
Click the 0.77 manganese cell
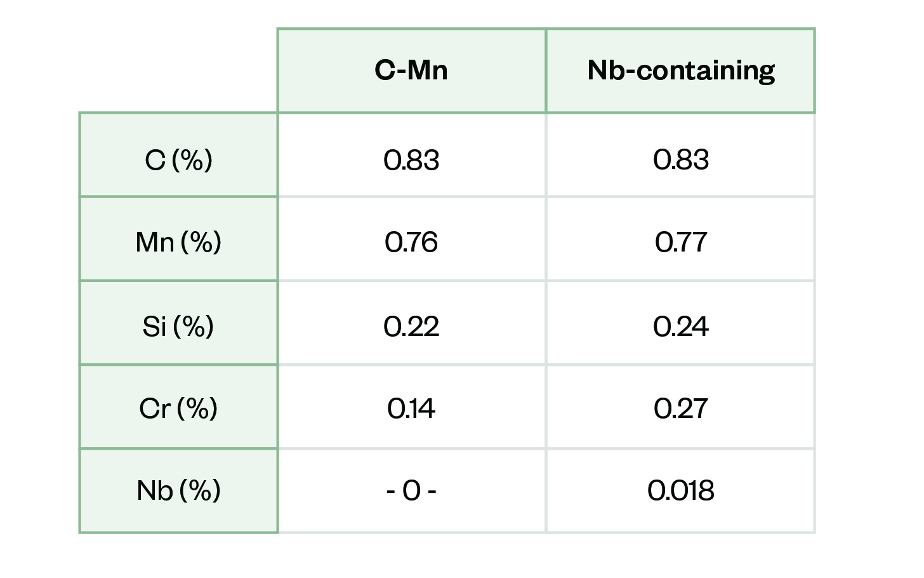pyautogui.click(x=680, y=242)
